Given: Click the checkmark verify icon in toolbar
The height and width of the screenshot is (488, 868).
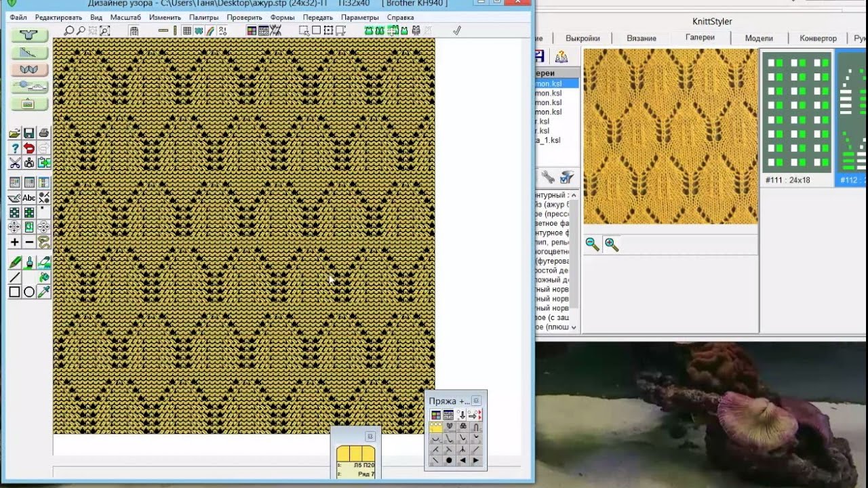Looking at the screenshot, I should (457, 30).
